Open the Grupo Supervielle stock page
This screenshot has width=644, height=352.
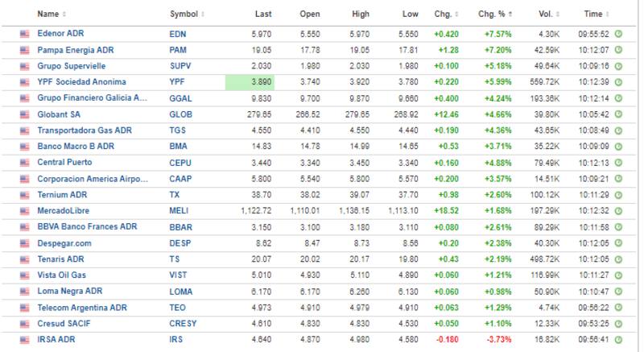pos(71,66)
